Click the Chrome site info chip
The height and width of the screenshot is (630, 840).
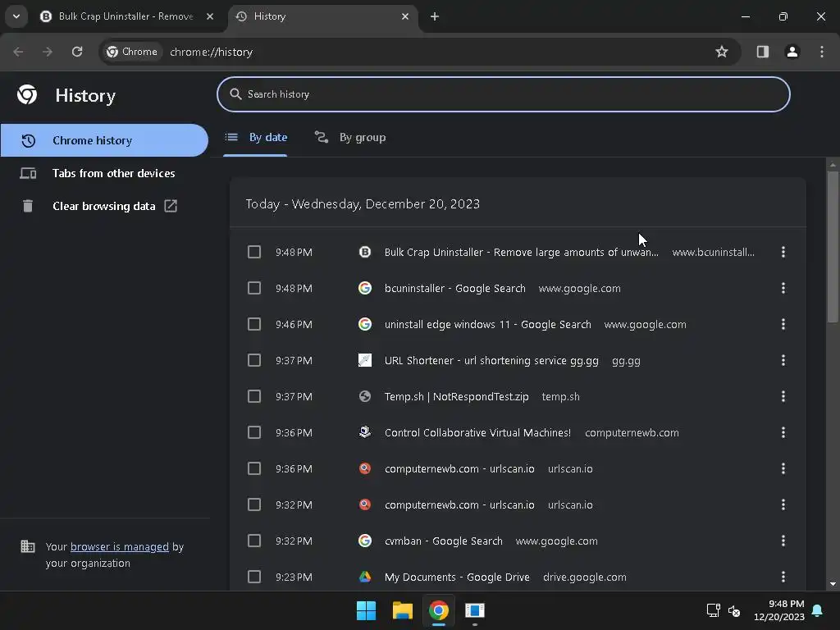click(x=132, y=52)
